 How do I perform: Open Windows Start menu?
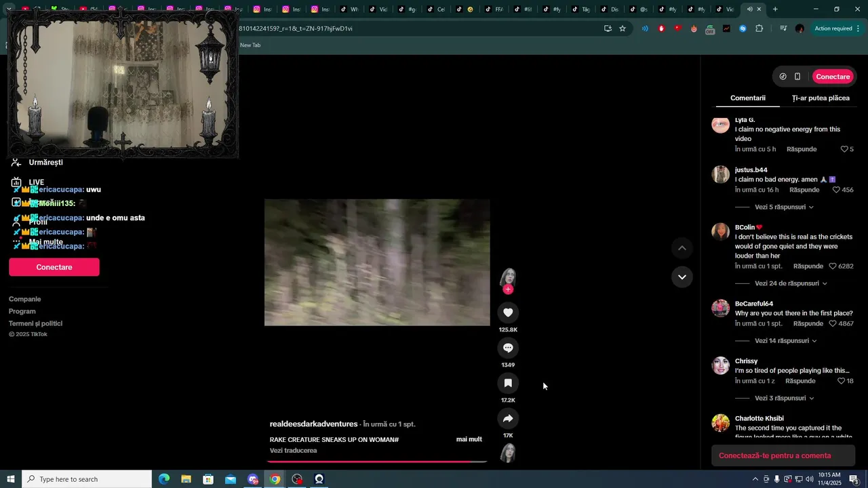[x=11, y=479]
